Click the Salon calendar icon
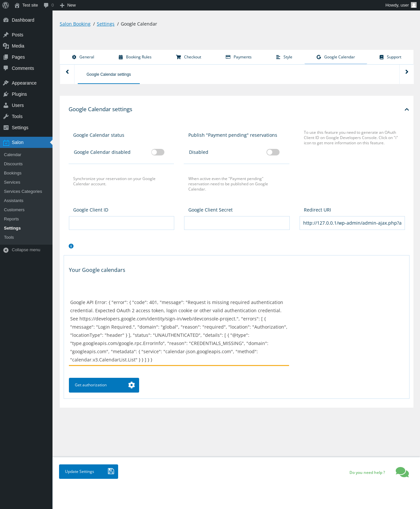420x509 pixels. [x=6, y=142]
